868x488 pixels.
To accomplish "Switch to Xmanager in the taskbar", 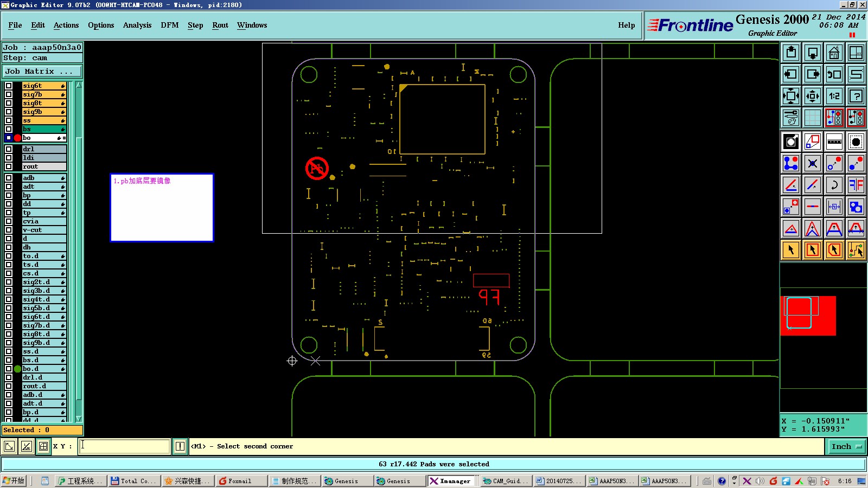I will 451,481.
